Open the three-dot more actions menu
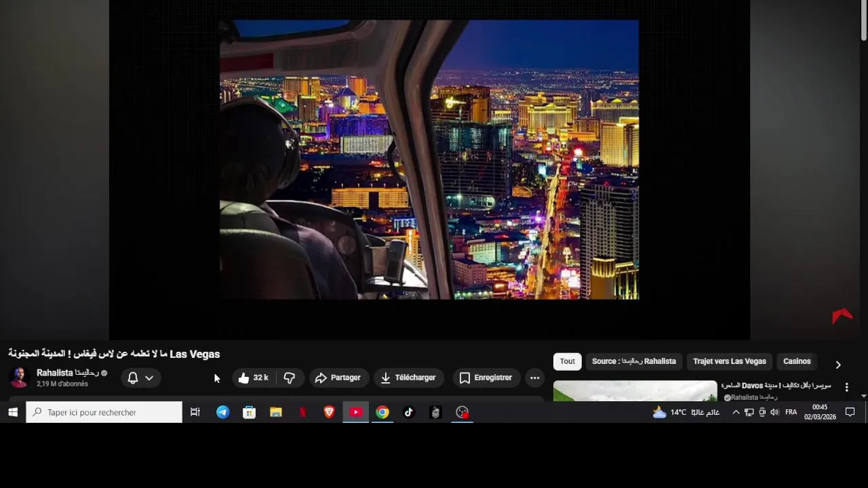This screenshot has height=488, width=868. click(534, 378)
